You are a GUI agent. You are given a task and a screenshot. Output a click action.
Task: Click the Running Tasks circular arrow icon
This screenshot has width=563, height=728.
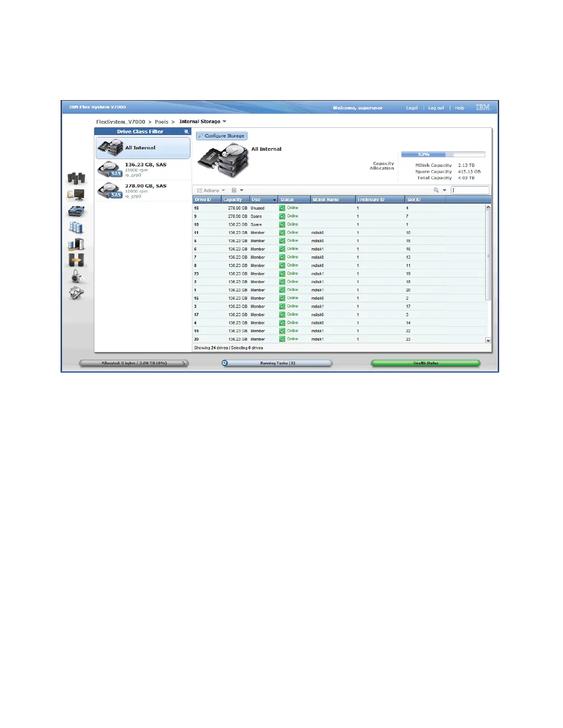click(225, 363)
